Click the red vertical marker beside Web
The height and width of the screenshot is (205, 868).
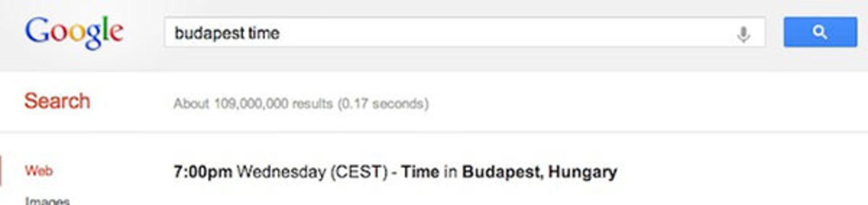point(1,171)
